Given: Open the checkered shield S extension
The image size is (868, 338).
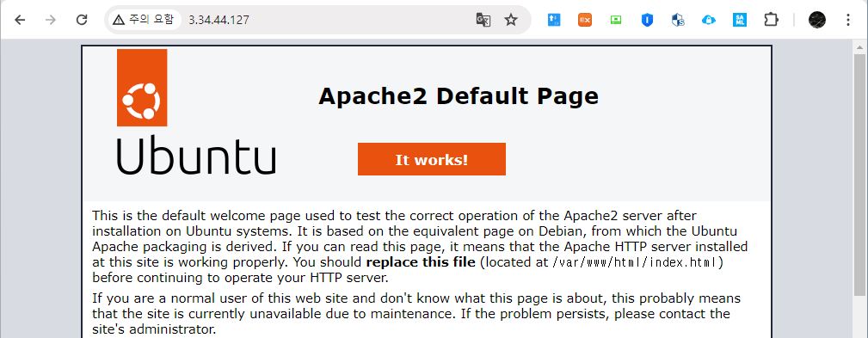Looking at the screenshot, I should pos(678,20).
